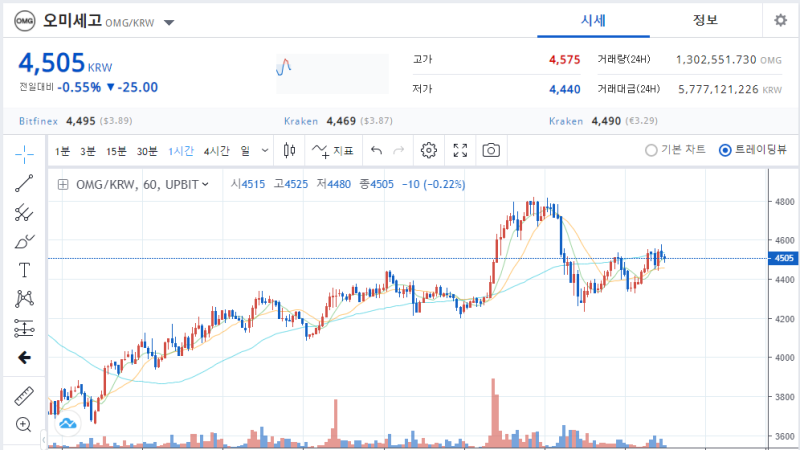The height and width of the screenshot is (450, 800).
Task: Take a chart snapshot with camera icon
Action: click(491, 151)
